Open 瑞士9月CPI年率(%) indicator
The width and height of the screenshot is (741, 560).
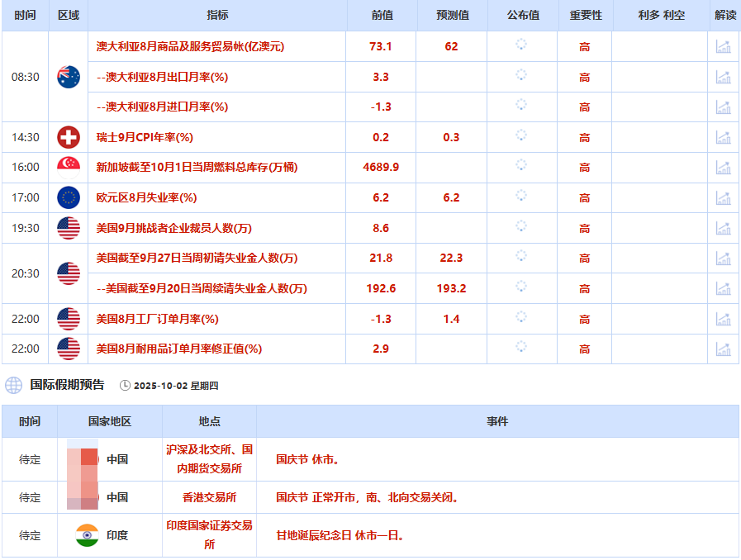[145, 137]
